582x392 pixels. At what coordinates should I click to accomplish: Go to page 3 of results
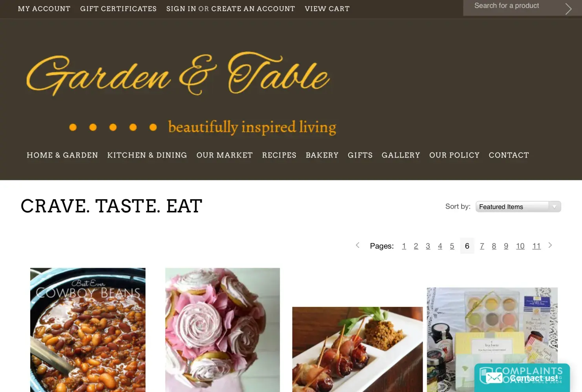tap(428, 246)
